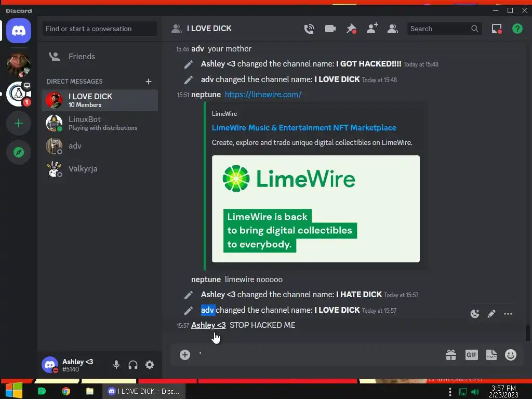Viewport: 532px width, 399px height.
Task: Open the Friends tab
Action: (x=100, y=56)
